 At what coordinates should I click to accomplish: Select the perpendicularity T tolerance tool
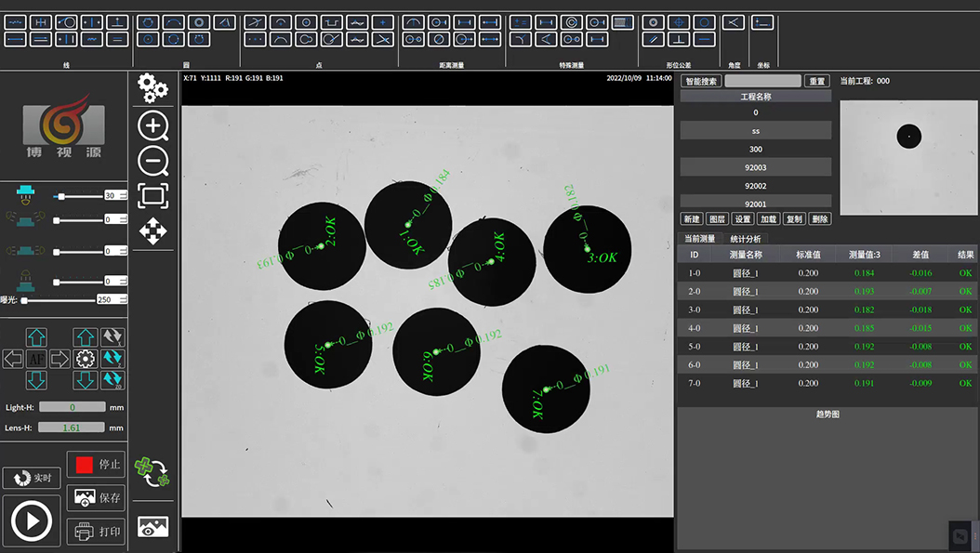pyautogui.click(x=679, y=39)
